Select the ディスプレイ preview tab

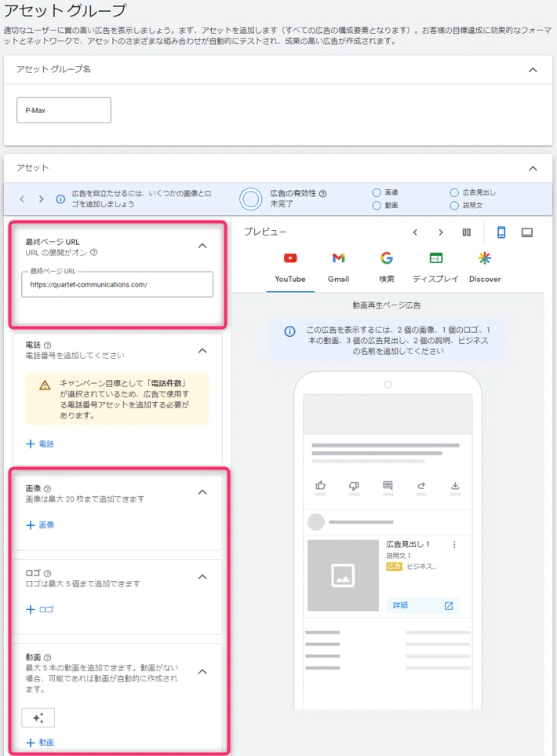(435, 268)
